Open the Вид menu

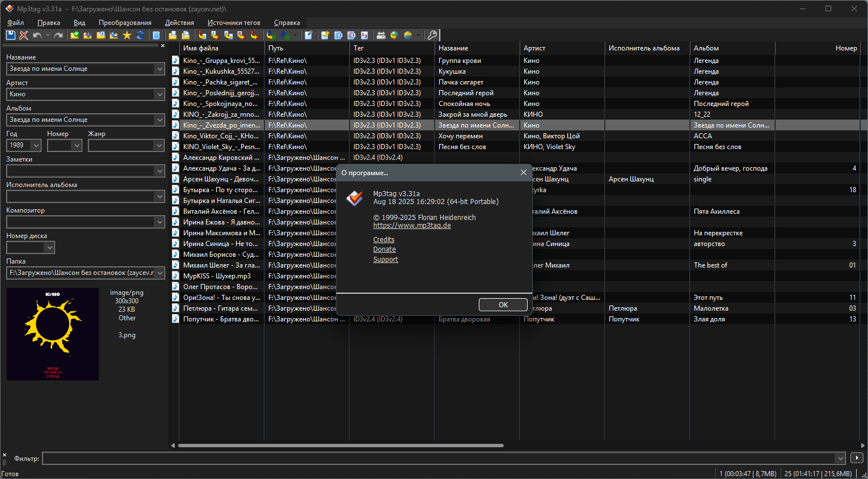click(79, 23)
